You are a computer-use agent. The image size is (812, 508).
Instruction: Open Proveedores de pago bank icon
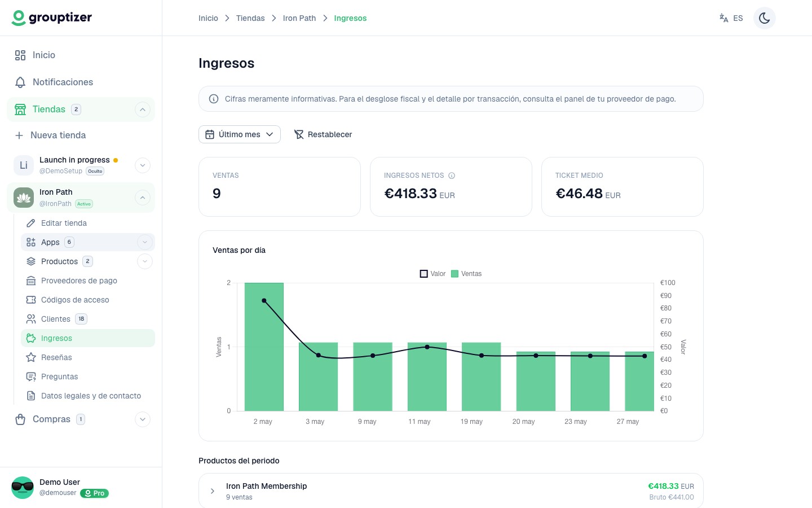pos(31,281)
